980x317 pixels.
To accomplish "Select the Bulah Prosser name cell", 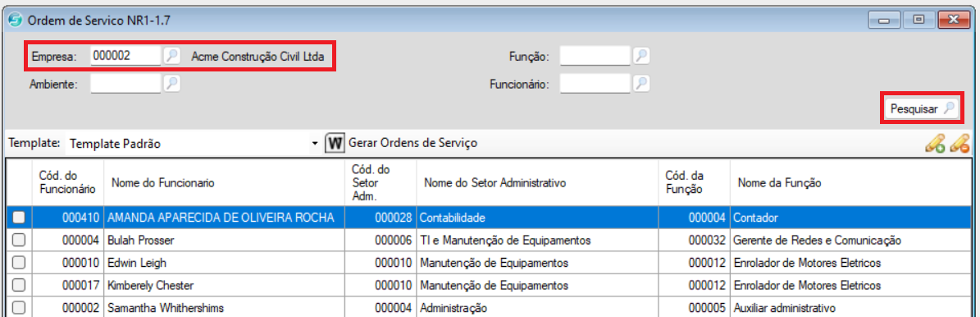I will (x=224, y=240).
